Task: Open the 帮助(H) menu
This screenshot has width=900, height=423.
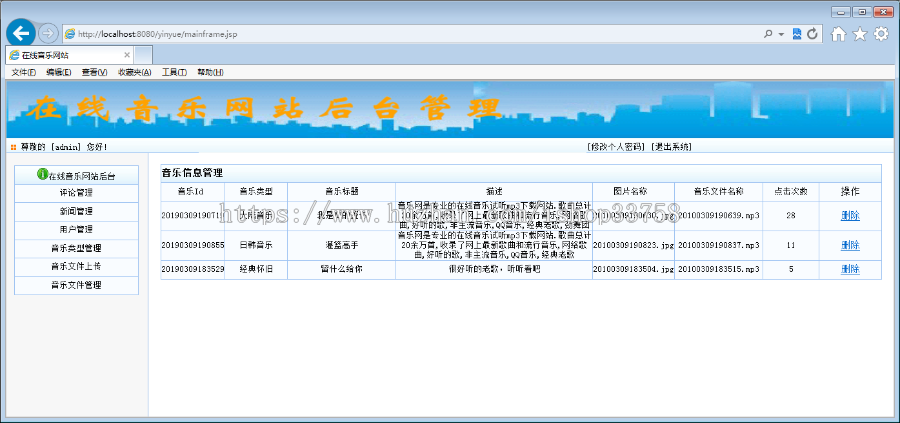Action: 210,72
